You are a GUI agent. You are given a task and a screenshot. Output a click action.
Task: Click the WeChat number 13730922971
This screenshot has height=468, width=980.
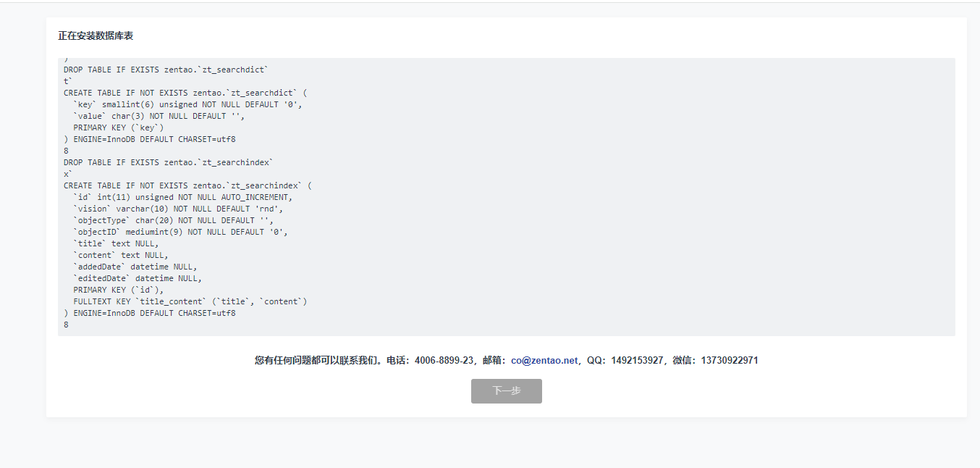pyautogui.click(x=730, y=360)
